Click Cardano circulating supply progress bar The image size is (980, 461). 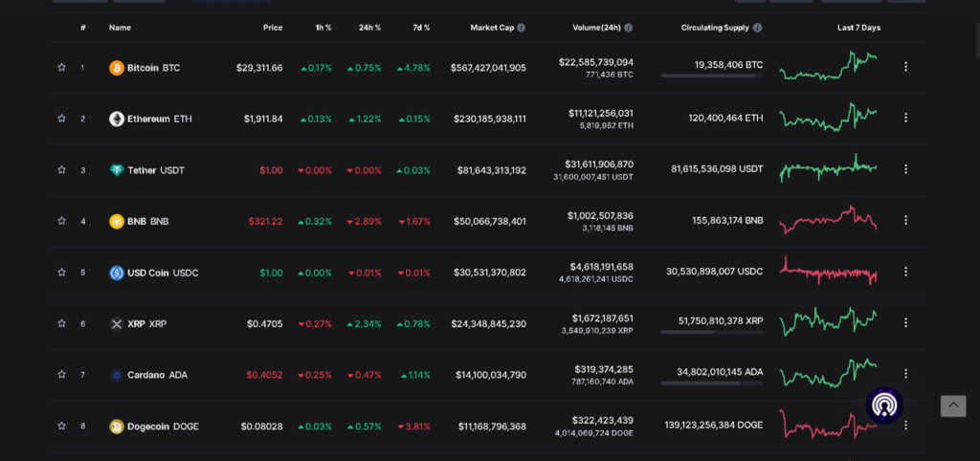tap(712, 384)
